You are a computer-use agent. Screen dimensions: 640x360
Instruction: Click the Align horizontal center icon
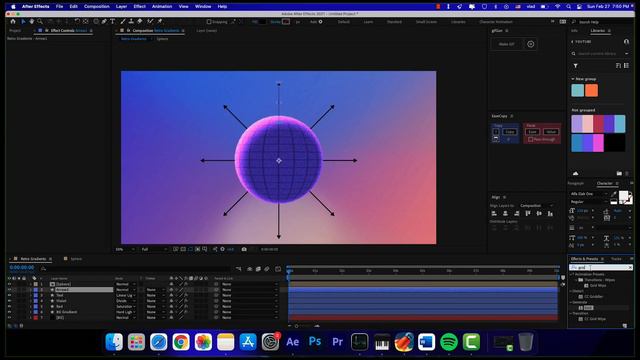pos(505,213)
